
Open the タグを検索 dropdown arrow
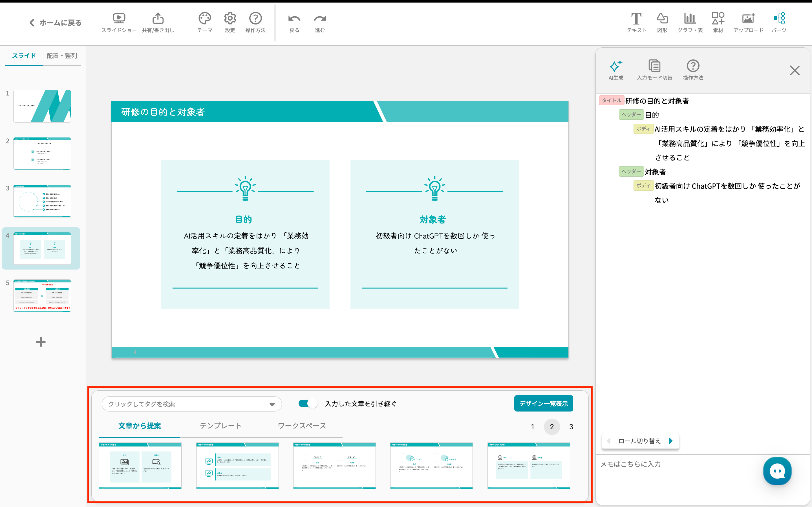272,404
